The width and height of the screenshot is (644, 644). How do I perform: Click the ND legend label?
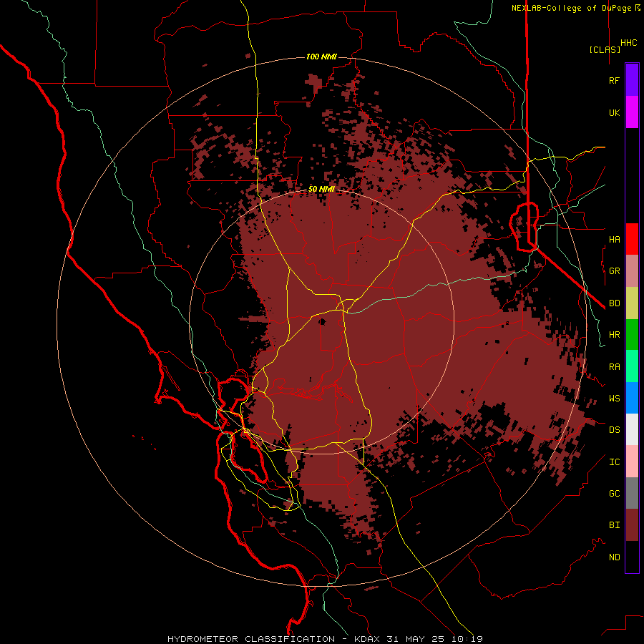point(614,557)
